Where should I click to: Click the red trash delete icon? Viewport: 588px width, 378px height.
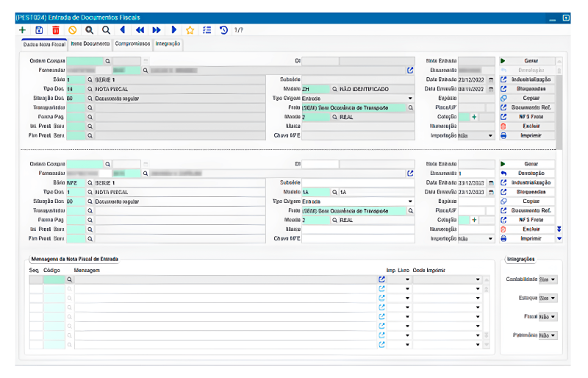pyautogui.click(x=56, y=30)
